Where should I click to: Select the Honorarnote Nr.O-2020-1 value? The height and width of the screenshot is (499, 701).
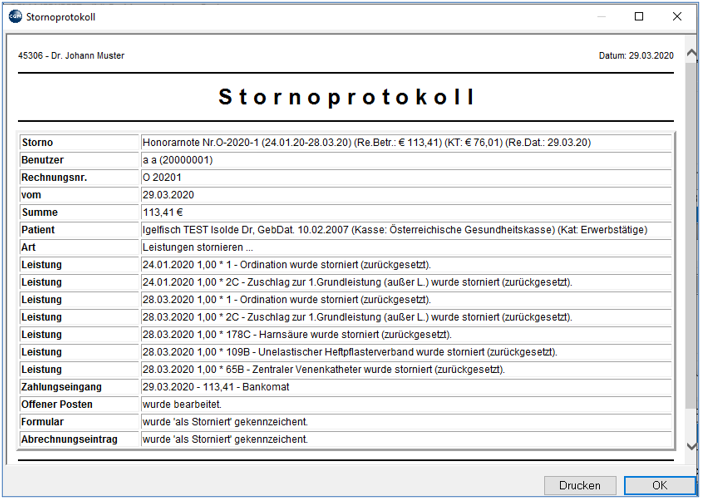point(367,142)
